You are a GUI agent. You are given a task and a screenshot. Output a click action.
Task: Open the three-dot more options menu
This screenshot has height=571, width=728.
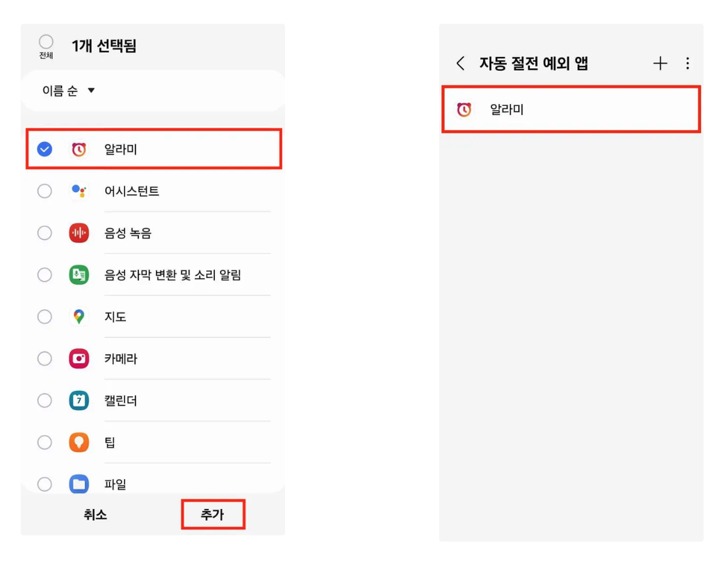coord(688,63)
